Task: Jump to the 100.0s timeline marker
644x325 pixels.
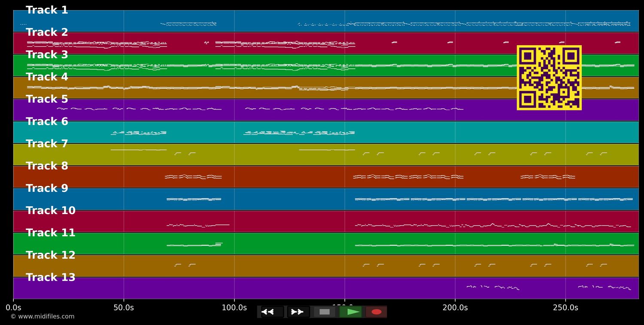Action: pyautogui.click(x=234, y=307)
